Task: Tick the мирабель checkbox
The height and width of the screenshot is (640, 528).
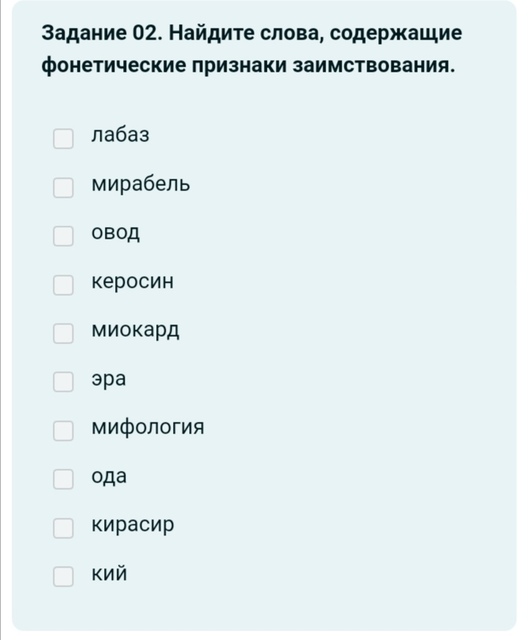Action: click(x=63, y=187)
